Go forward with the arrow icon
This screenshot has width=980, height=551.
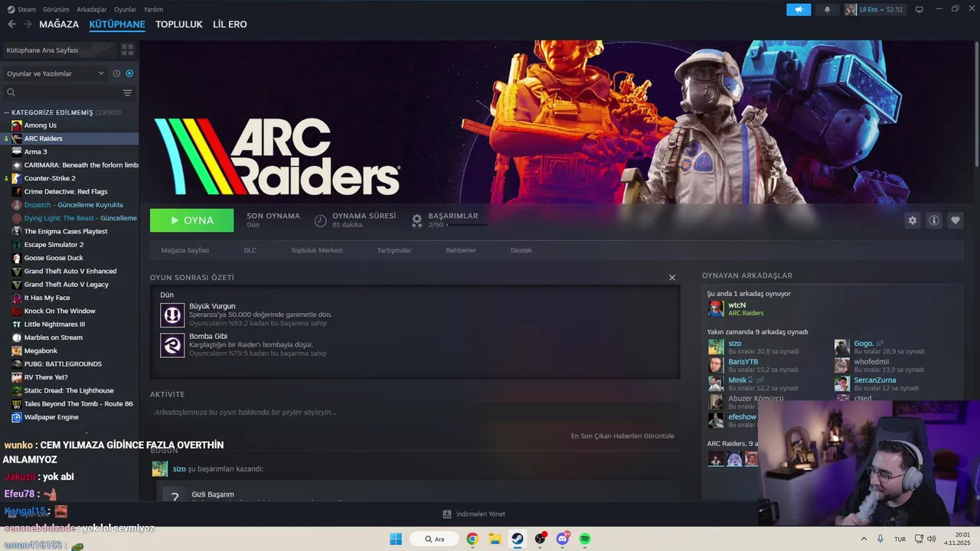[29, 24]
